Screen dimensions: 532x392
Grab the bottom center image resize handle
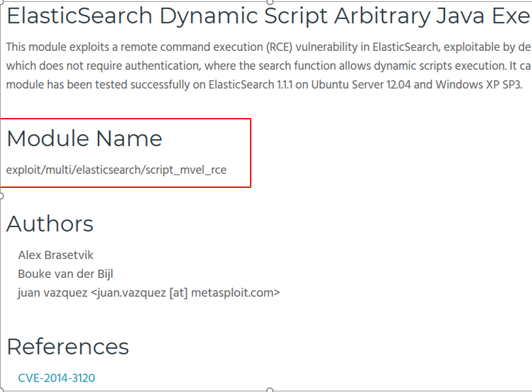270,390
